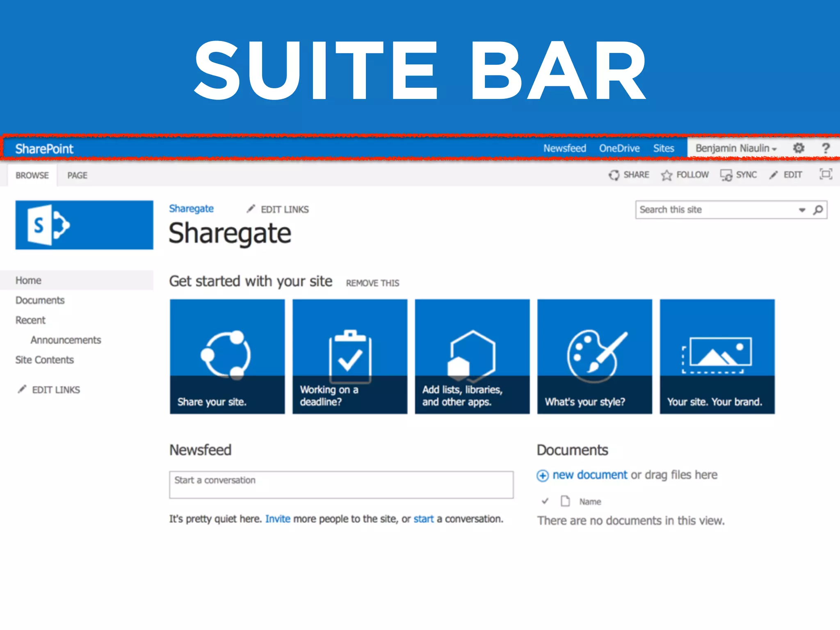Click the plus icon beside new document

click(x=543, y=475)
